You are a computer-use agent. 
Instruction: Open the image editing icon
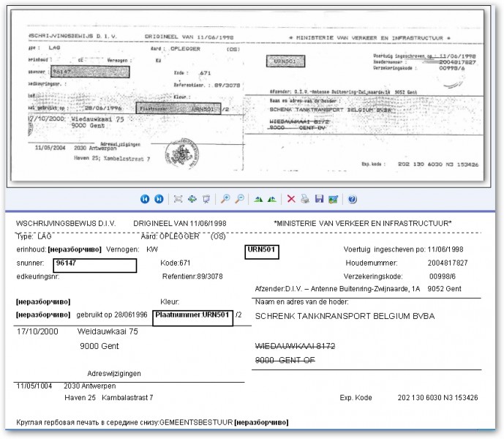[334, 200]
